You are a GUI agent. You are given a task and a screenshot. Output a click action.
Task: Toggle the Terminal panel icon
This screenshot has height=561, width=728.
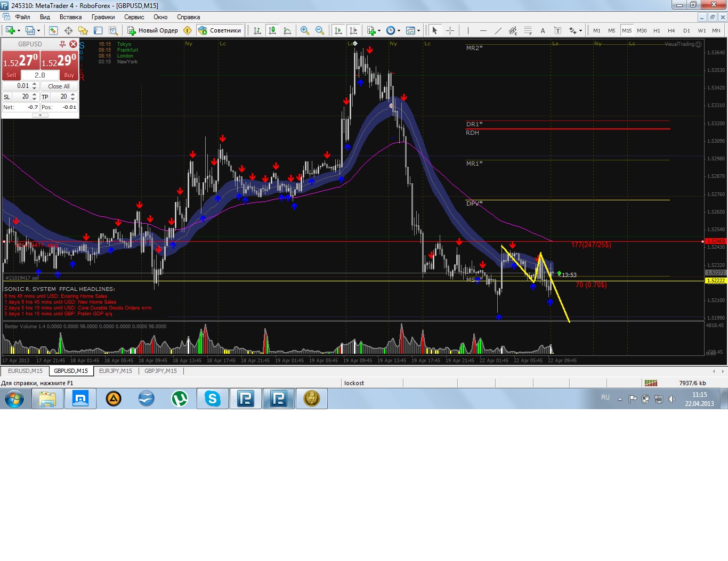[x=98, y=30]
